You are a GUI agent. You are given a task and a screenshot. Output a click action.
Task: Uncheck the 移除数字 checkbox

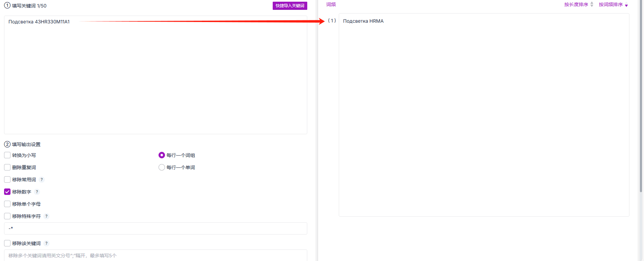point(7,192)
